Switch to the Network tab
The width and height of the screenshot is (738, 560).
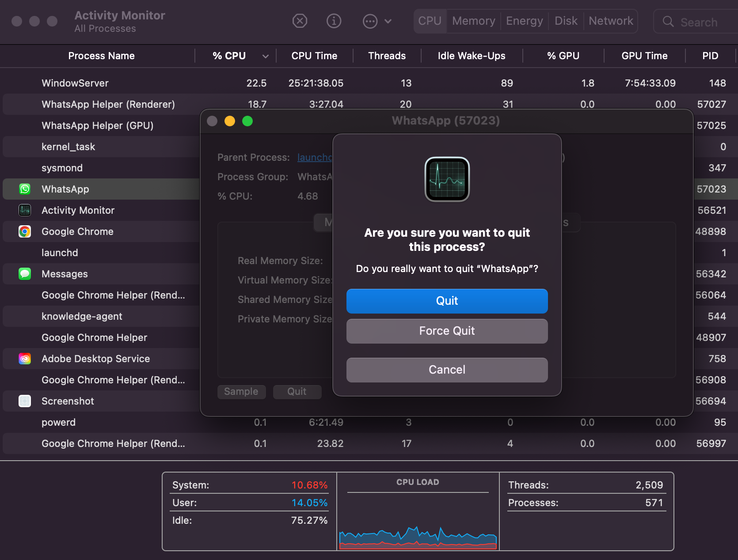coord(611,21)
